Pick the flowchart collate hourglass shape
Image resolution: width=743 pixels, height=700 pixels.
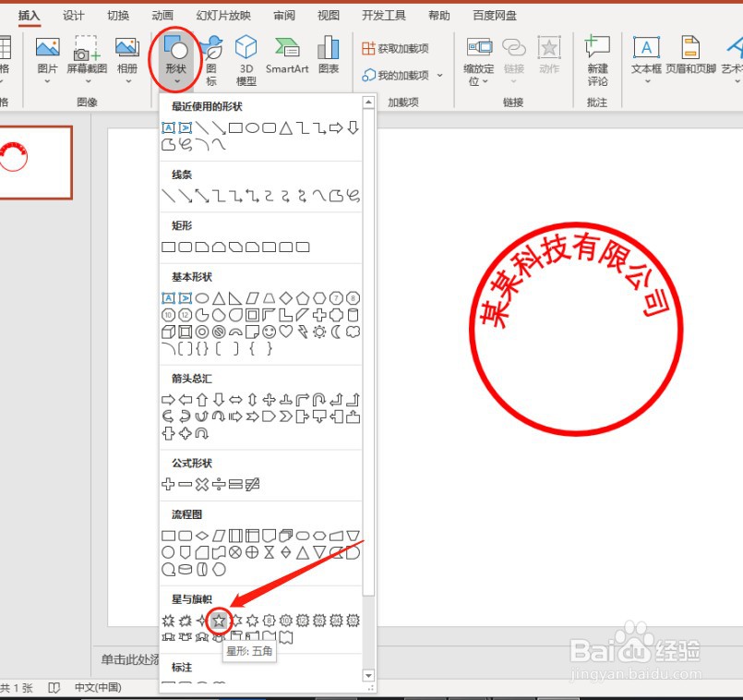click(x=270, y=552)
